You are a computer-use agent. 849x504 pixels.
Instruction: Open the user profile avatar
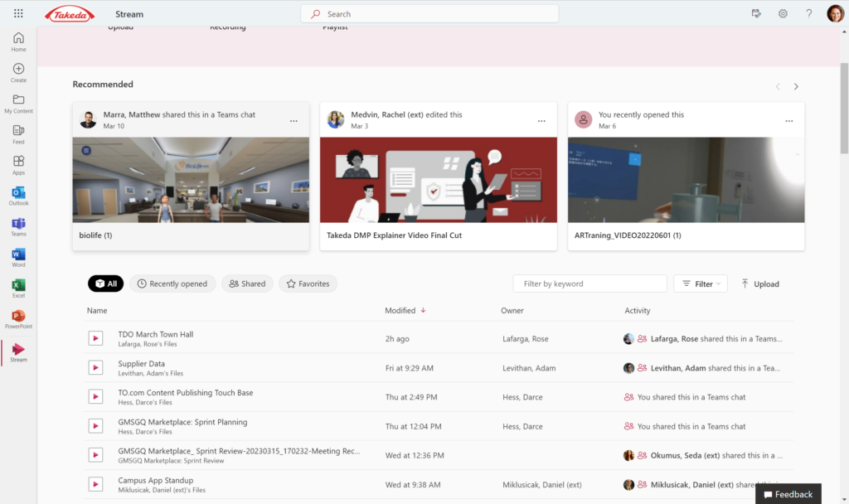click(835, 13)
